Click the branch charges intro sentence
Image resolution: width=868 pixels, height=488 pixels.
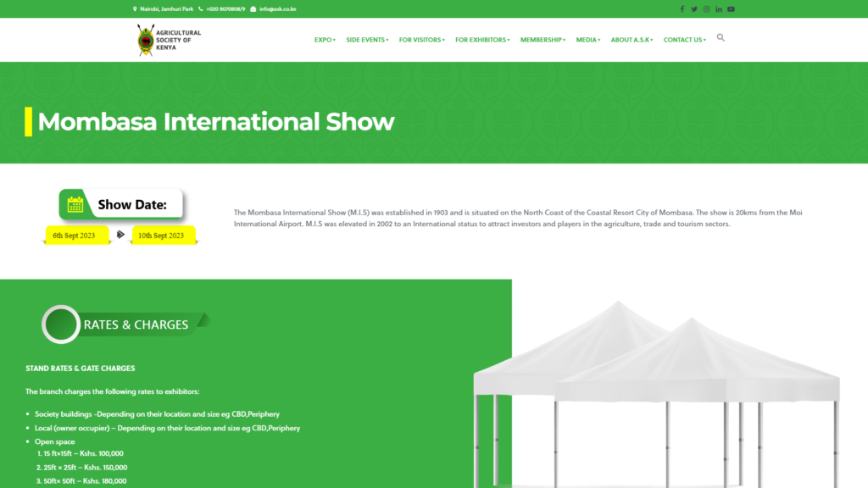click(113, 391)
